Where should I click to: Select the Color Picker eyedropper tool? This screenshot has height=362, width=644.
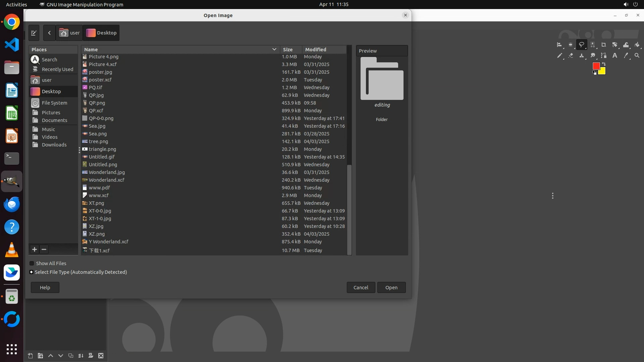[626, 56]
